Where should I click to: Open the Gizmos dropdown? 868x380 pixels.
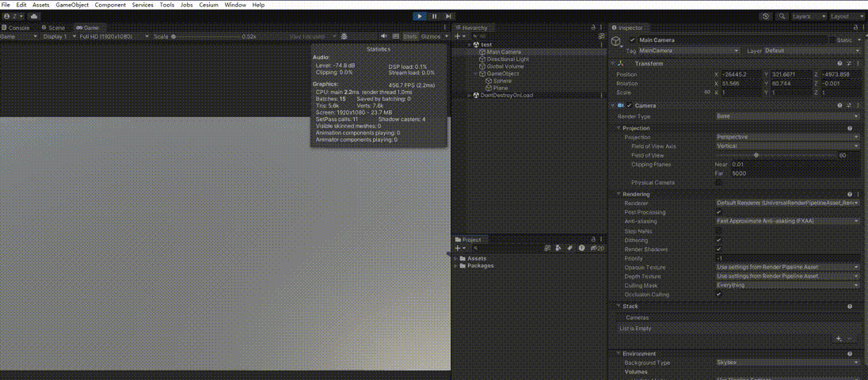tap(435, 36)
